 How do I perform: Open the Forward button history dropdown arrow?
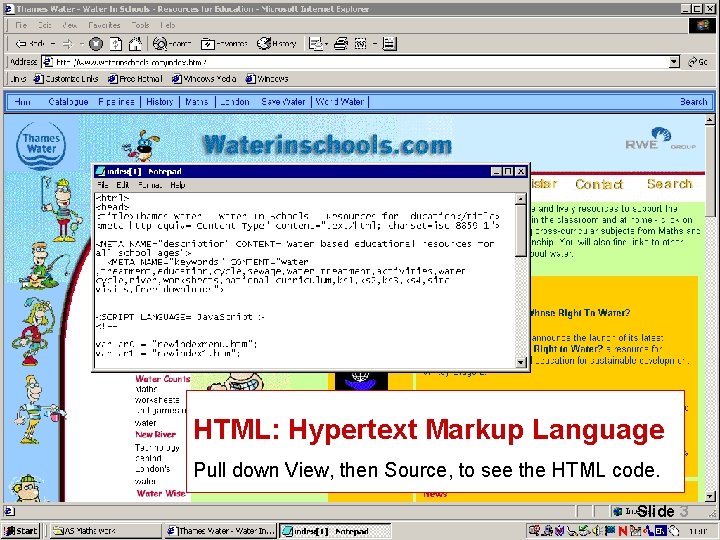tap(81, 44)
